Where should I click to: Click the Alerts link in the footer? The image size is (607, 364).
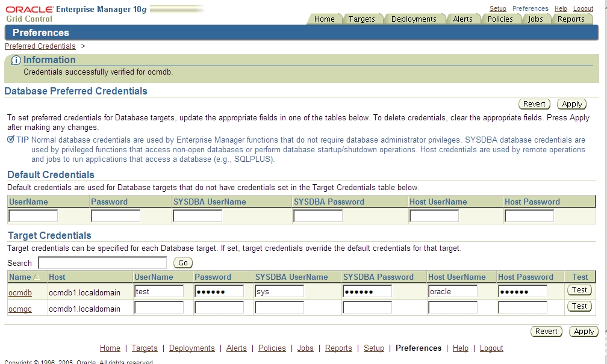pyautogui.click(x=236, y=348)
